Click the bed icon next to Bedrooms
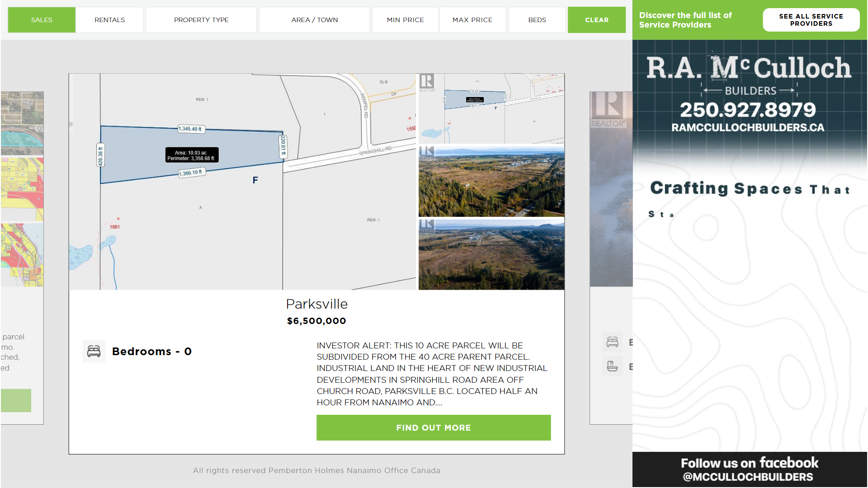Screen dimensions: 868x488 point(94,351)
